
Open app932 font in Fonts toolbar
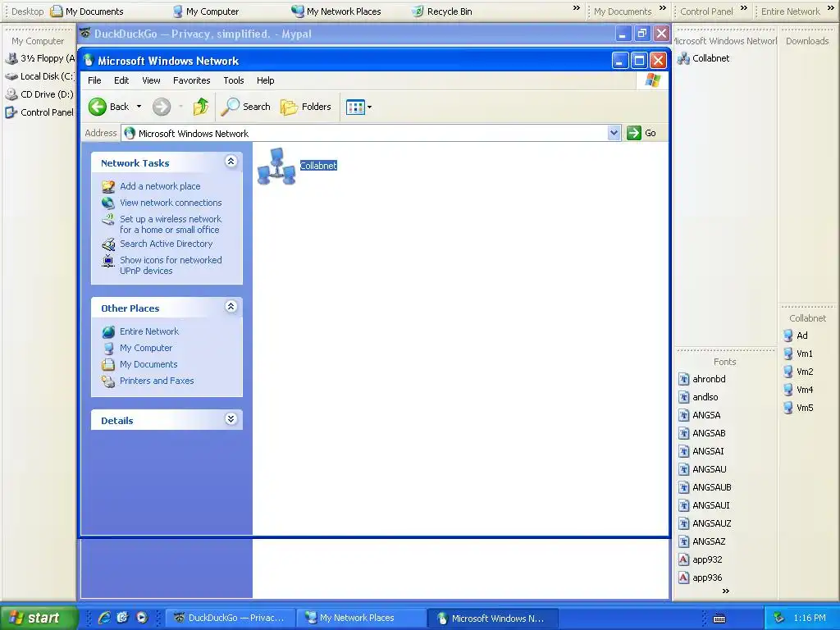coord(701,559)
